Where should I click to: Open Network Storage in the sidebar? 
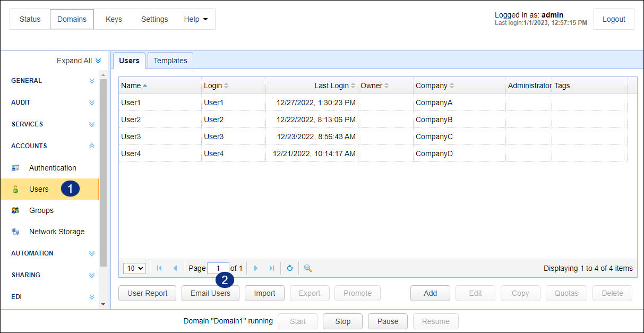49,232
